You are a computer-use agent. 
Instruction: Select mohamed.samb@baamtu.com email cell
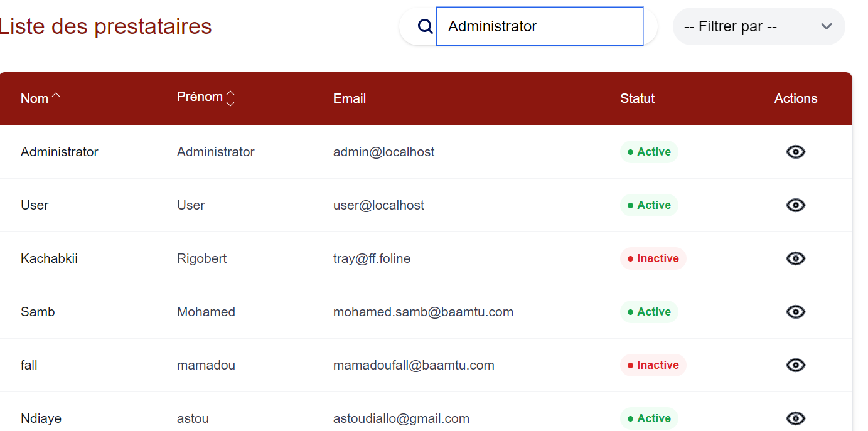[423, 312]
